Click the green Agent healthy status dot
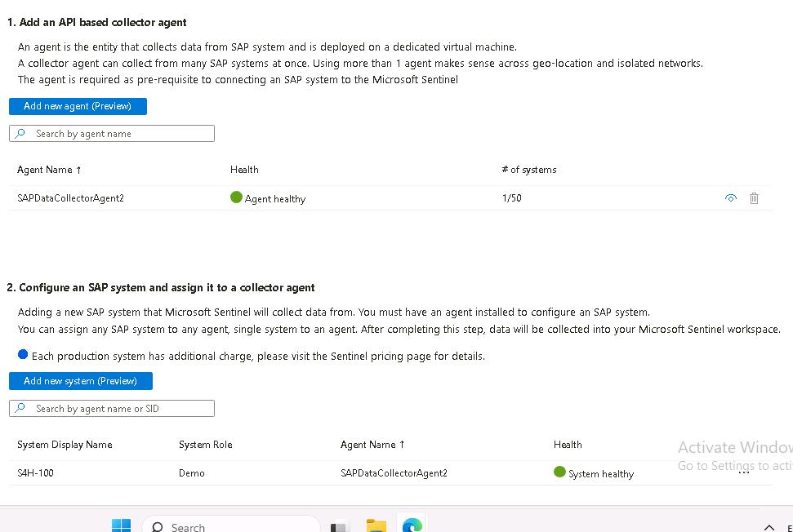This screenshot has width=793, height=532. point(237,197)
